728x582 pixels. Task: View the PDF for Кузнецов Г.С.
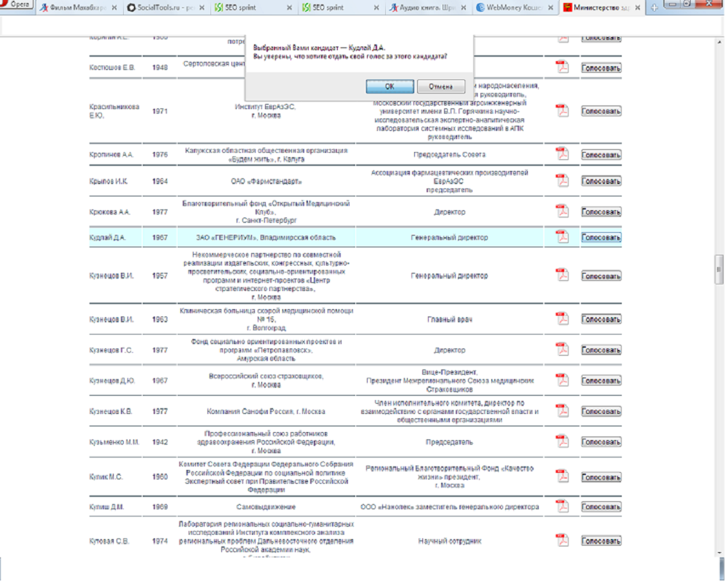(x=562, y=349)
